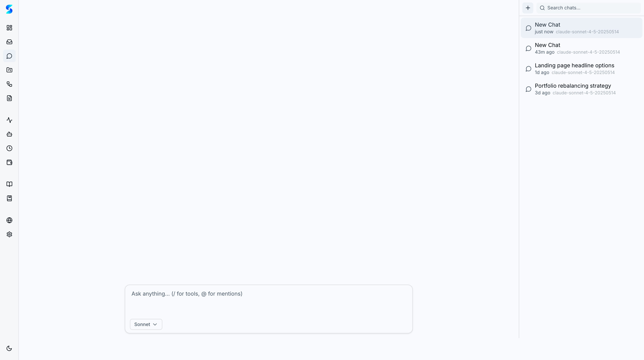
Task: Open the robot agents icon in sidebar
Action: (9, 134)
